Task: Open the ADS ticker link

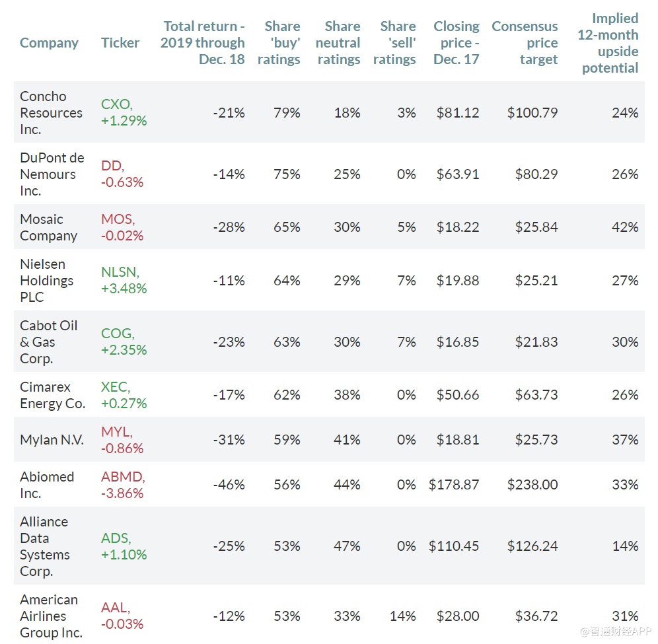Action: 116,538
